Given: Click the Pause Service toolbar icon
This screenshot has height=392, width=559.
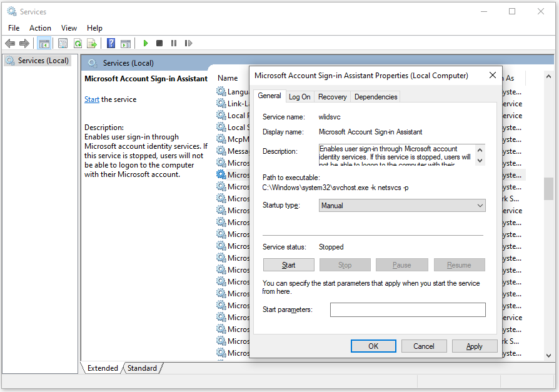Looking at the screenshot, I should coord(174,43).
